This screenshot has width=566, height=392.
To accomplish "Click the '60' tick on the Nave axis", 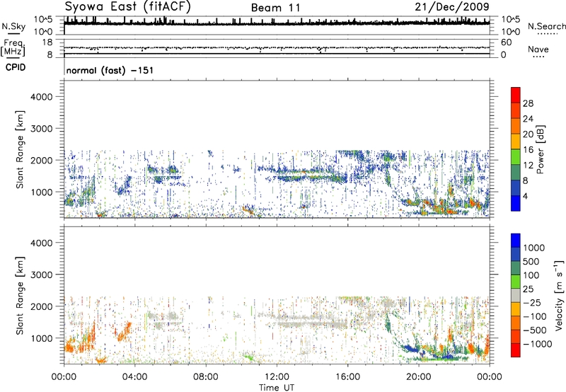I will 506,42.
